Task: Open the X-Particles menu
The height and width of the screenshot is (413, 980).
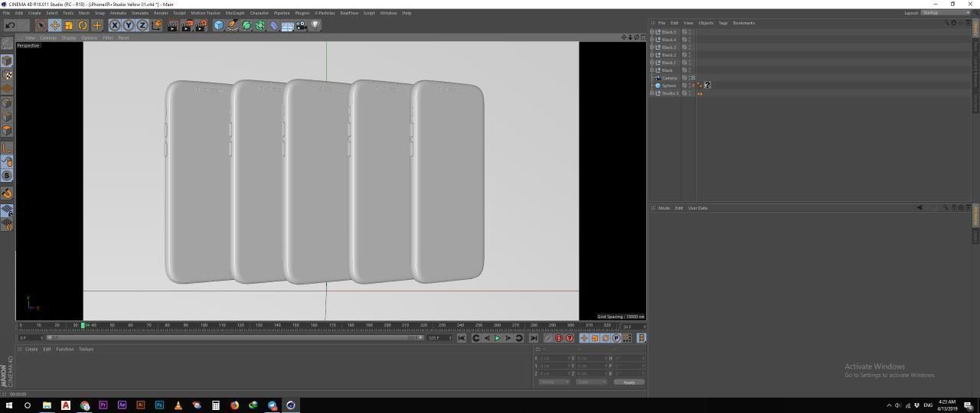Action: point(325,13)
